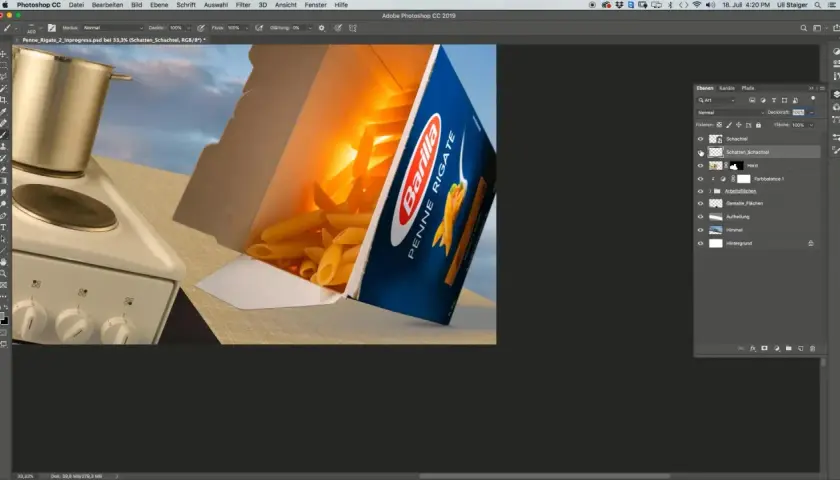This screenshot has height=480, width=840.
Task: Select the Move tool
Action: 4,54
